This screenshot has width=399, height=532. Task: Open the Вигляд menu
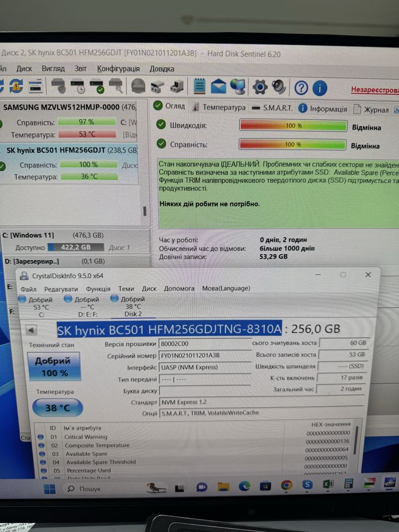pyautogui.click(x=53, y=69)
